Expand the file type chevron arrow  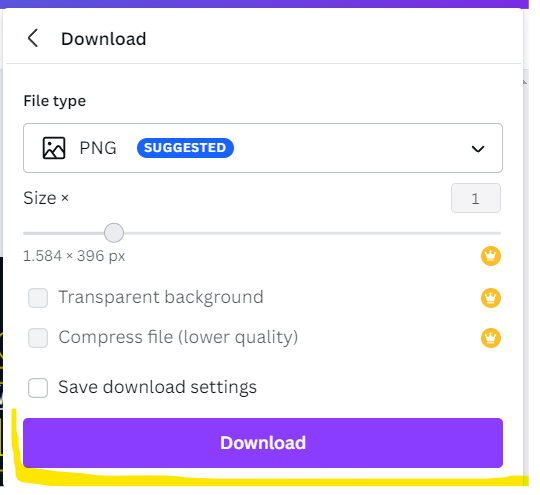tap(478, 149)
